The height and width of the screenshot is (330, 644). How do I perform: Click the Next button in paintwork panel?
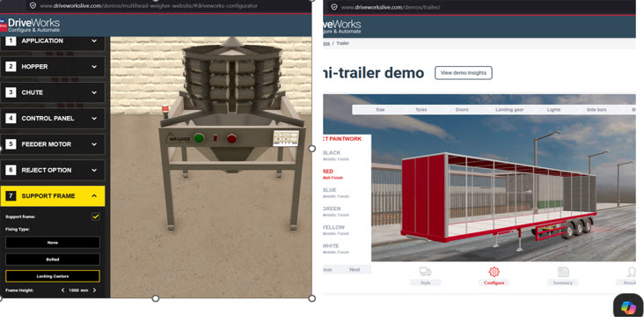click(355, 269)
